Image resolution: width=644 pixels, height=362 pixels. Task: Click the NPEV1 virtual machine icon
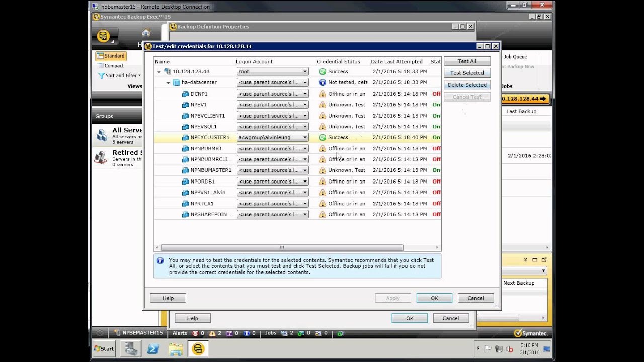185,105
